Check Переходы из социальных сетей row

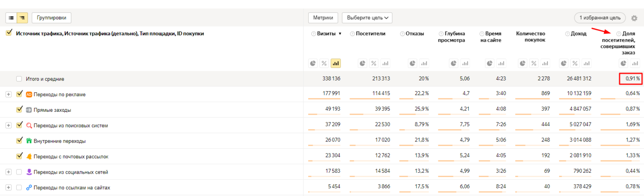coord(19,172)
